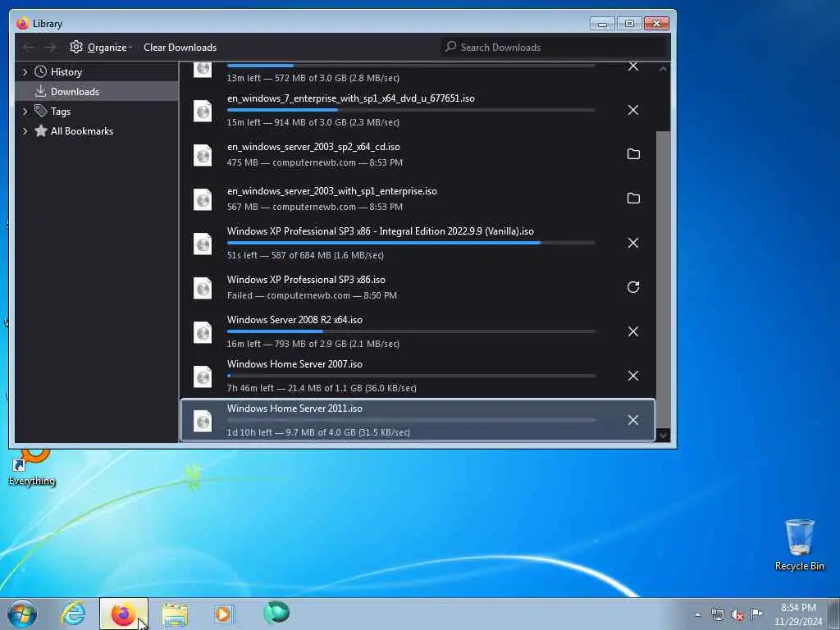
Task: Select the en_windows_server_2003_sp2_x64_cd.iso filename
Action: point(313,147)
